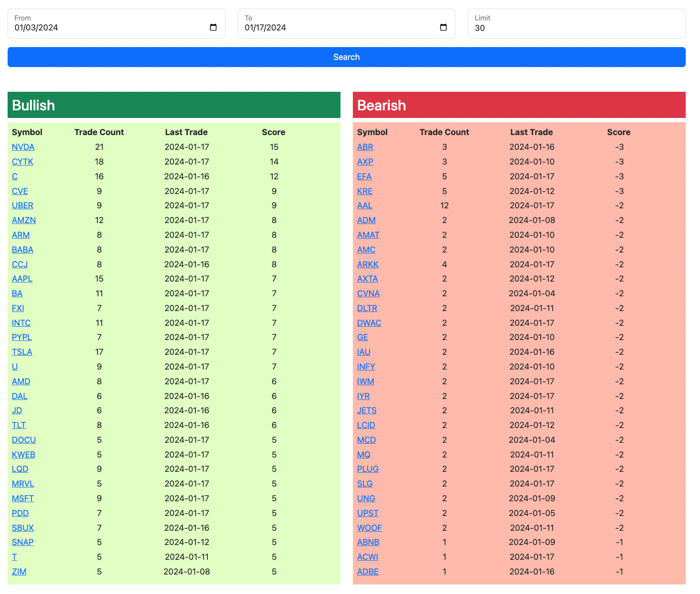Click the From date field 01/03/2024
Viewport: 700px width, 594px height.
pos(117,23)
